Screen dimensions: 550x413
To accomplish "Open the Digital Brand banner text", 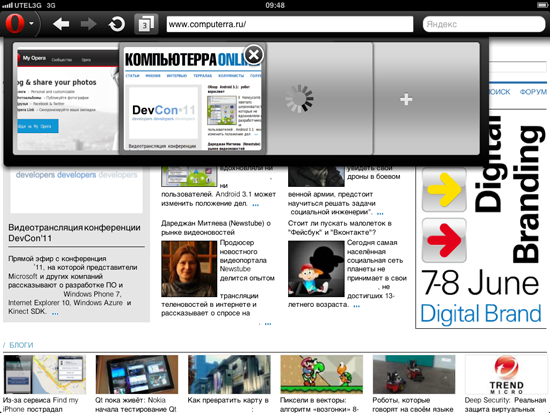I will click(481, 314).
